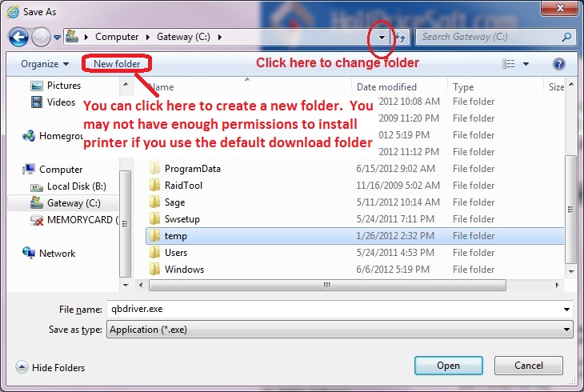Refresh the Gateway (C:) folder view
This screenshot has height=392, width=584.
click(x=401, y=37)
